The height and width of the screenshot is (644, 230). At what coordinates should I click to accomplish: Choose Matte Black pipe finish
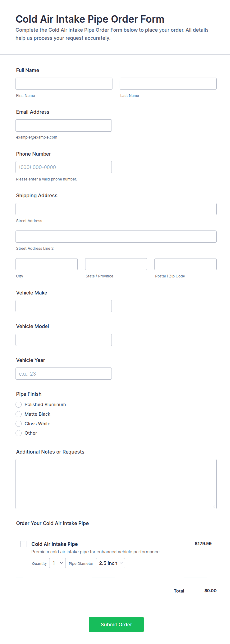pos(19,414)
